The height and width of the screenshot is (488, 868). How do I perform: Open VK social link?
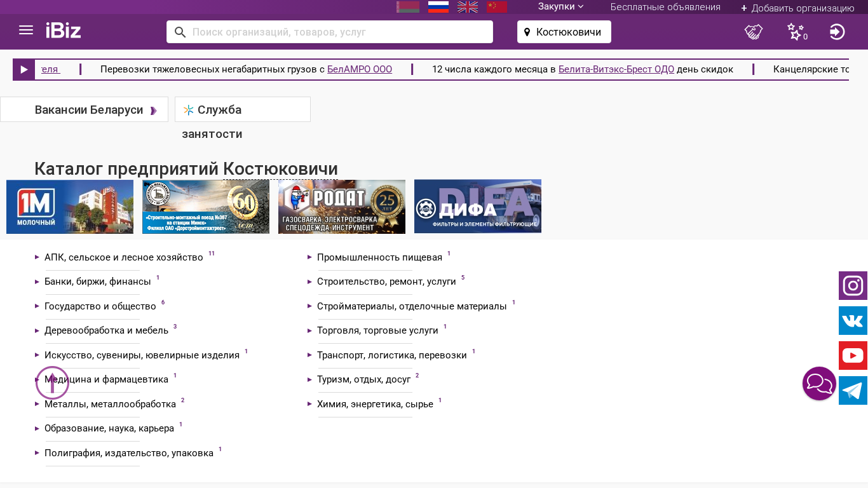tap(853, 321)
